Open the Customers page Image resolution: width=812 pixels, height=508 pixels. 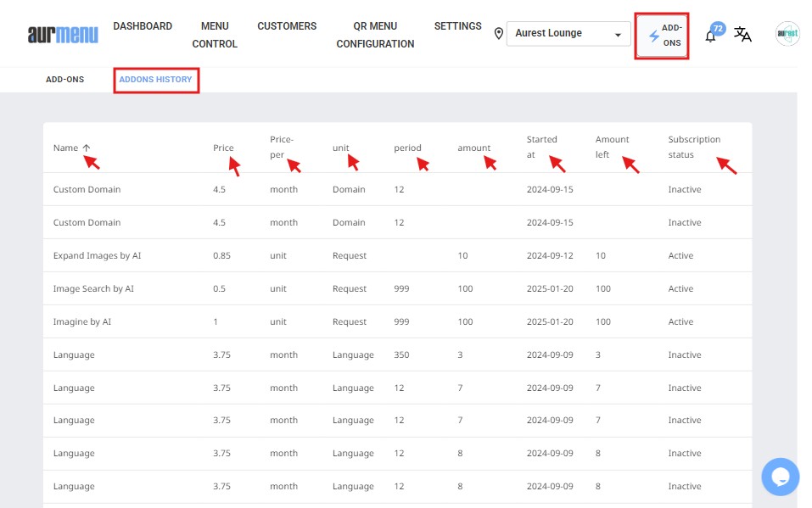(287, 26)
